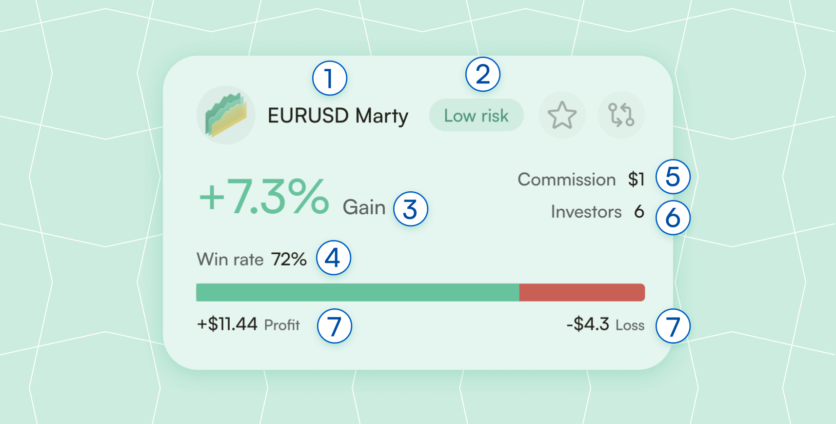Click annotation marker number 1
The width and height of the screenshot is (836, 424).
(x=329, y=75)
